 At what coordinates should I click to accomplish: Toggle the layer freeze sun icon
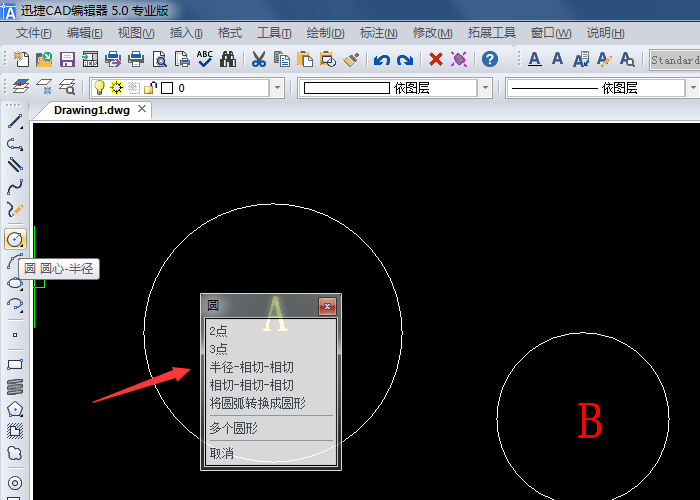point(116,88)
